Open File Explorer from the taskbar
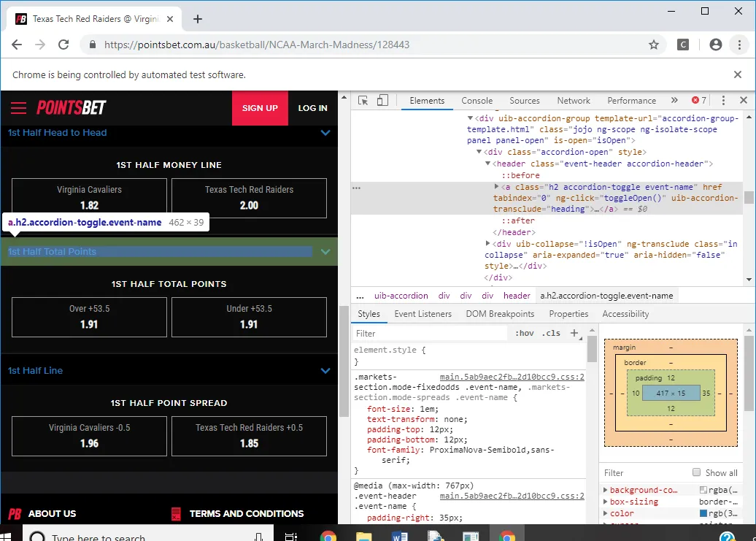Image resolution: width=756 pixels, height=541 pixels. 364,535
